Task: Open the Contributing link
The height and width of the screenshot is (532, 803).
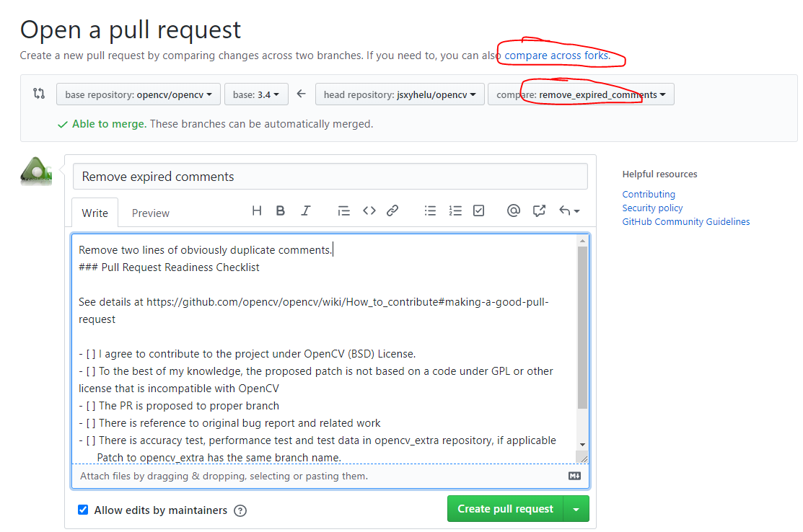Action: [649, 195]
